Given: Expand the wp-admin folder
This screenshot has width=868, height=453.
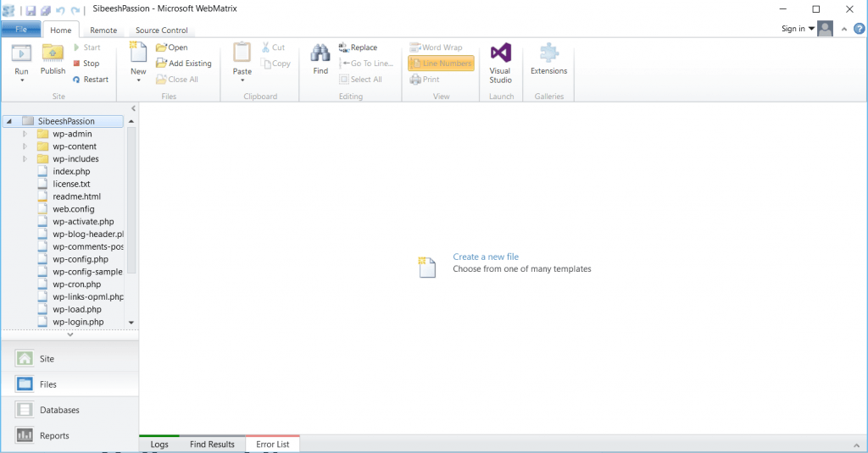Looking at the screenshot, I should [25, 134].
